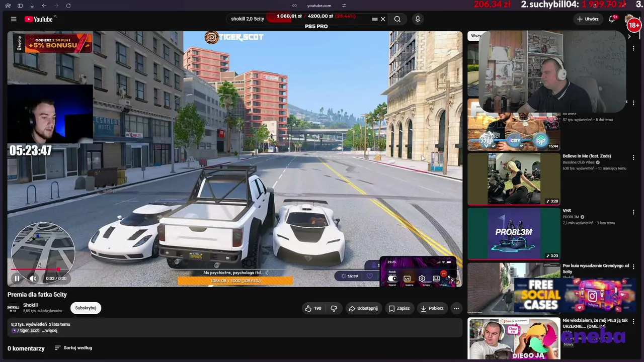Open options for Nie wiedziałem PIES video
Screen dimensions: 644x362
coord(633,321)
